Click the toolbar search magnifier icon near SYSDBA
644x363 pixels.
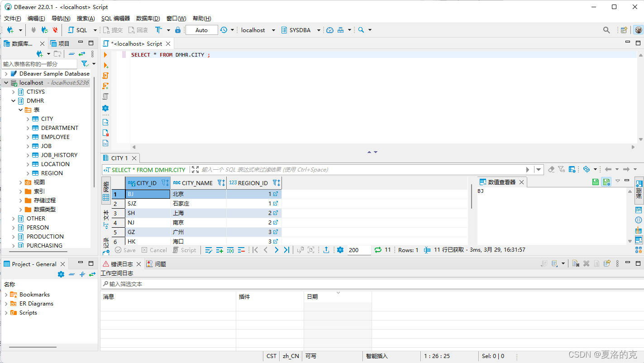361,30
